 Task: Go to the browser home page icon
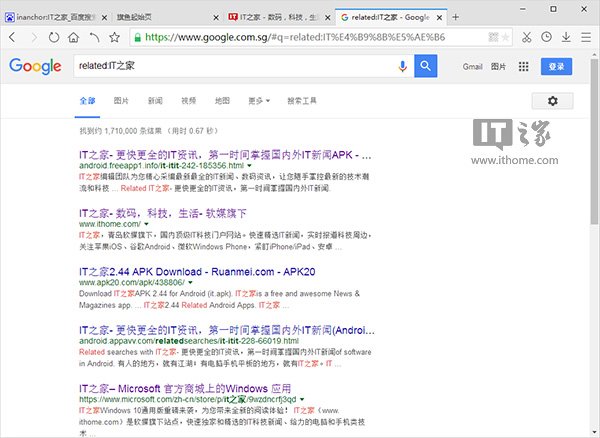pos(73,37)
